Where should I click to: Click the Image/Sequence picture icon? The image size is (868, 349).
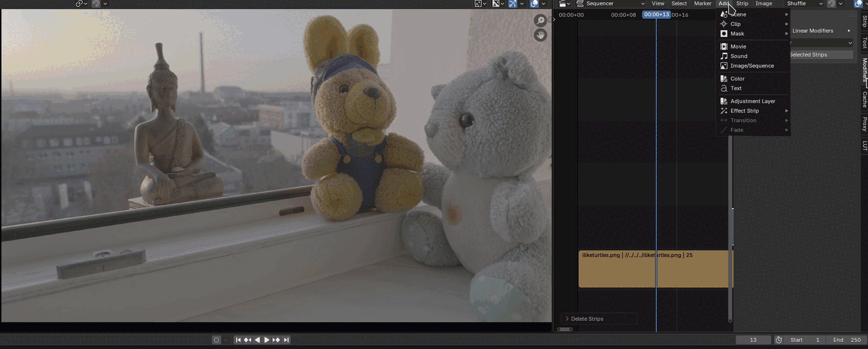pyautogui.click(x=724, y=66)
